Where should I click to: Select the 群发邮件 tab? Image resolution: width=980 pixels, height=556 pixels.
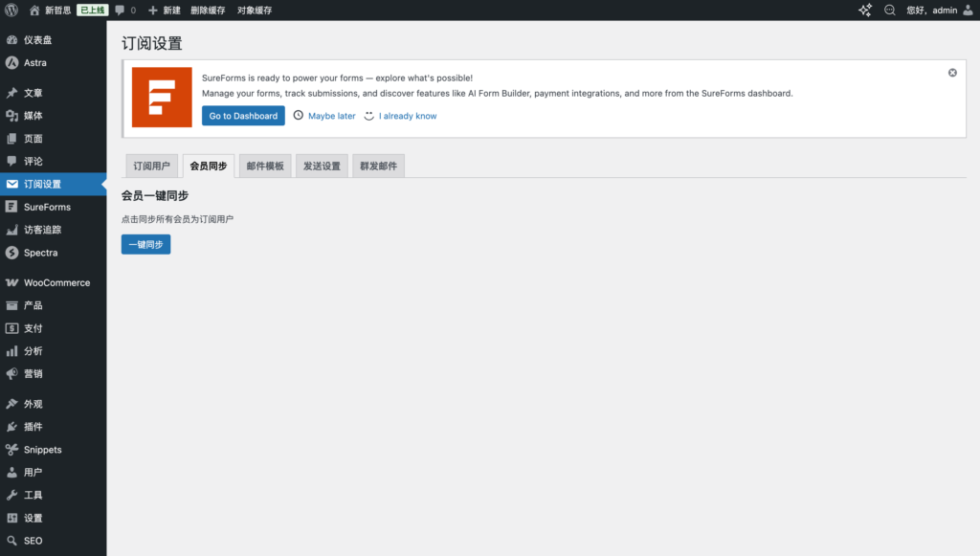coord(378,166)
